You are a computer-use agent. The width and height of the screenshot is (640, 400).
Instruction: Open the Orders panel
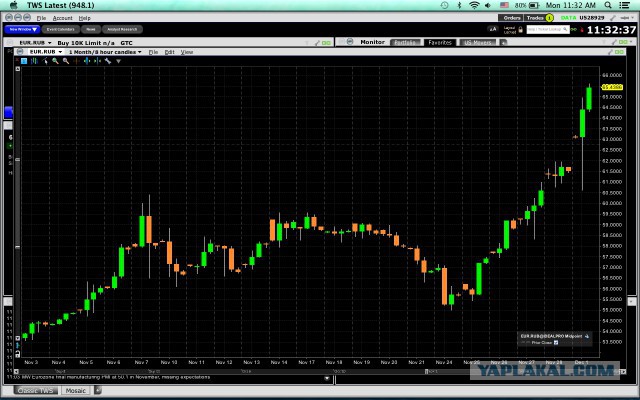[x=511, y=18]
